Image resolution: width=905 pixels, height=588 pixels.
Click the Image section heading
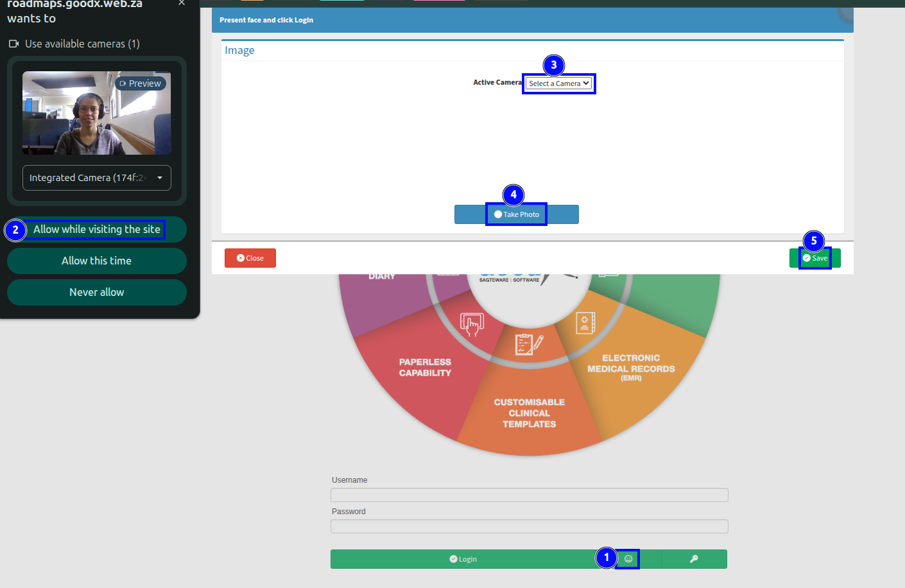(239, 50)
